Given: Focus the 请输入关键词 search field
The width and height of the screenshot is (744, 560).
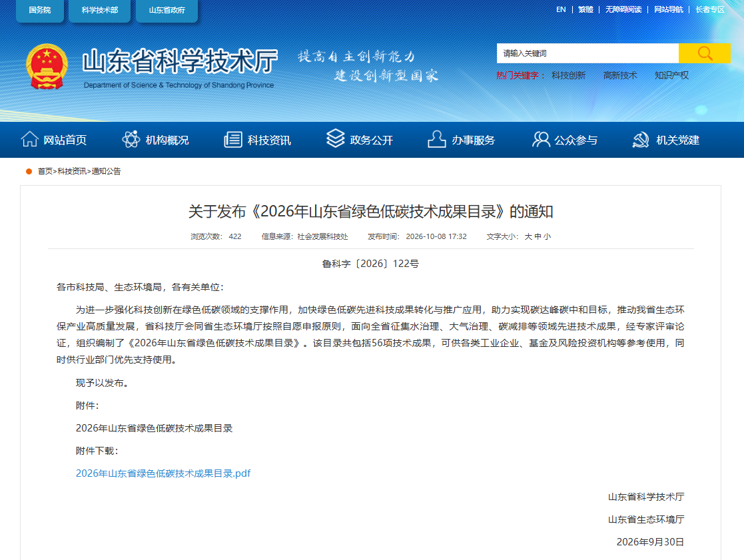Looking at the screenshot, I should coord(587,53).
